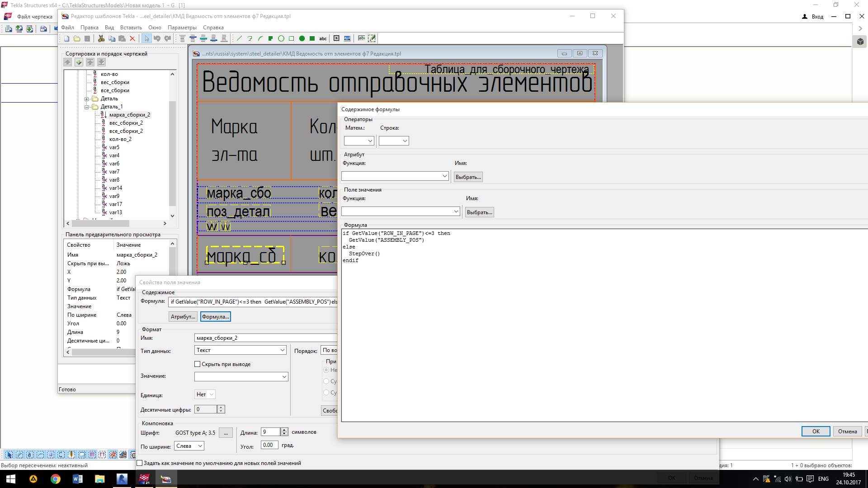Click the insert picture icon
This screenshot has width=868, height=488.
pos(347,38)
